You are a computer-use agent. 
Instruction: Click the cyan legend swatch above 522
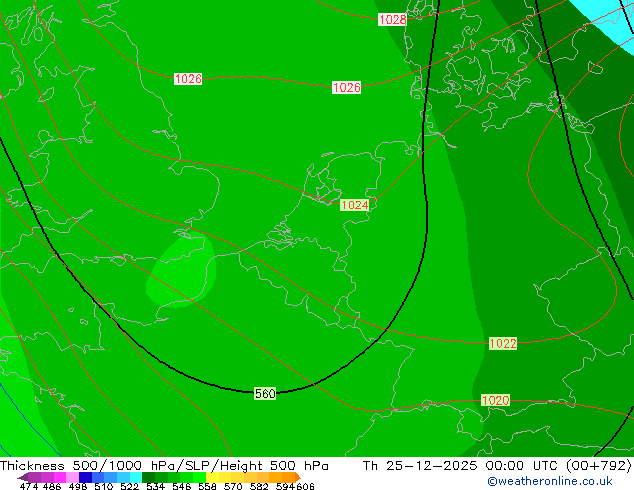coord(136,477)
